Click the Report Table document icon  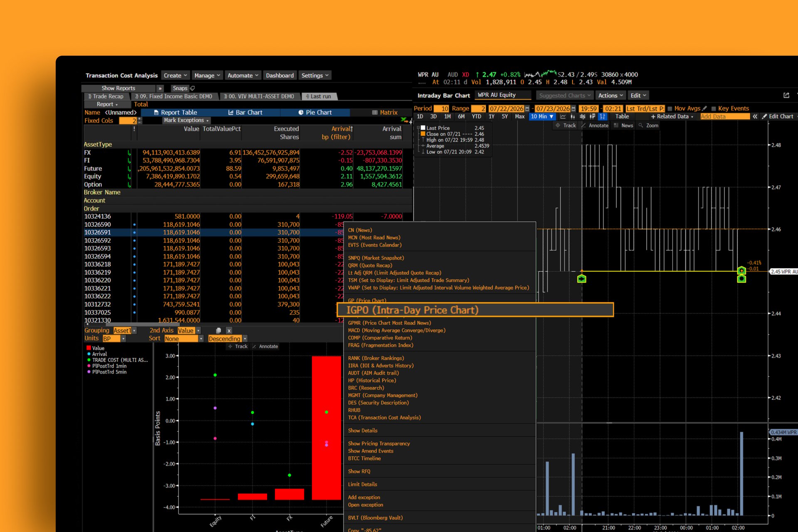click(156, 113)
